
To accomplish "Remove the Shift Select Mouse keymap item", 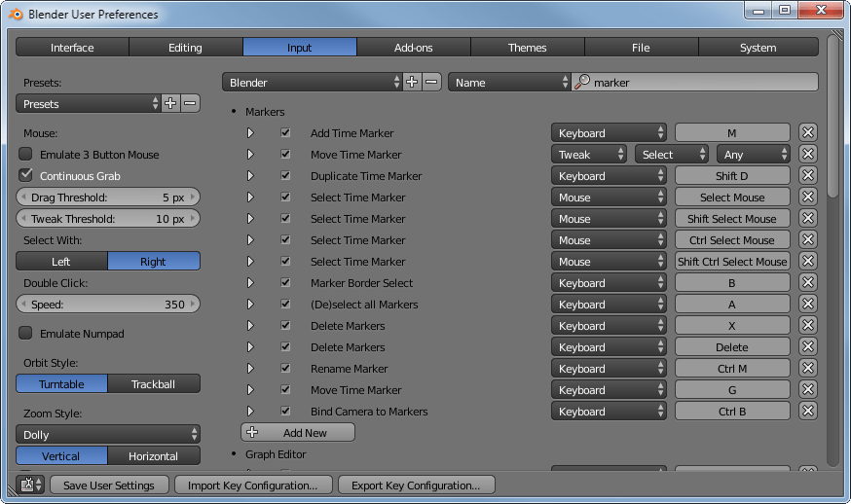I will pos(807,219).
